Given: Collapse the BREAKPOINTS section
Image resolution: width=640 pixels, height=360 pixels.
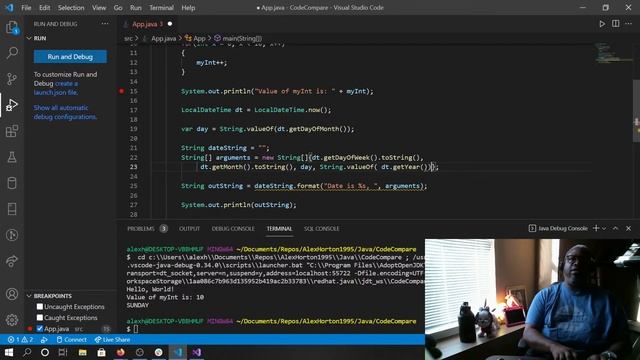Looking at the screenshot, I should point(29,296).
